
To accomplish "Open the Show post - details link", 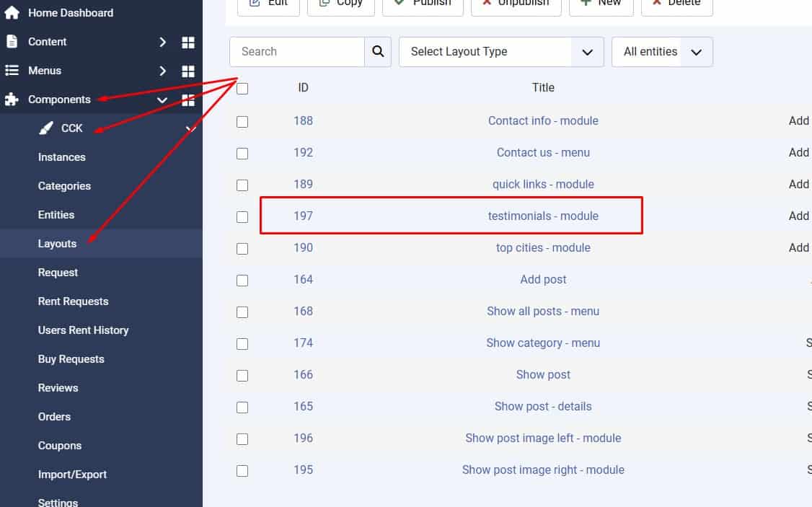I will coord(543,406).
